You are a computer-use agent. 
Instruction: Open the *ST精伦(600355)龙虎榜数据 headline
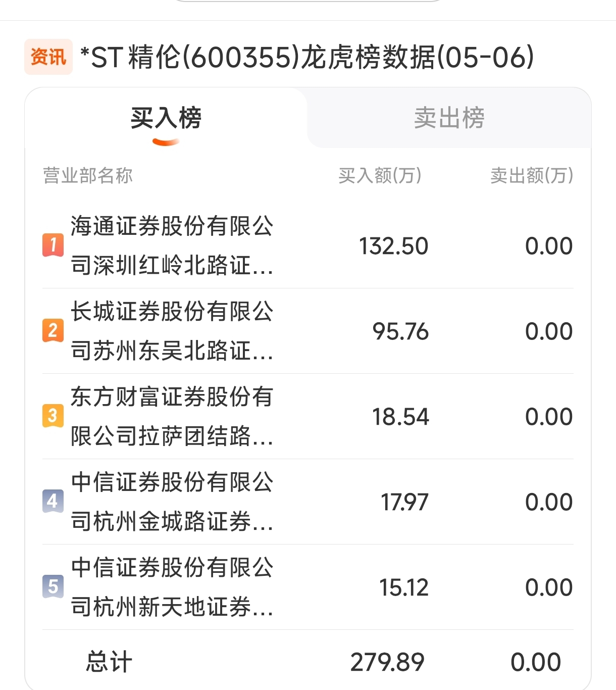click(x=307, y=57)
